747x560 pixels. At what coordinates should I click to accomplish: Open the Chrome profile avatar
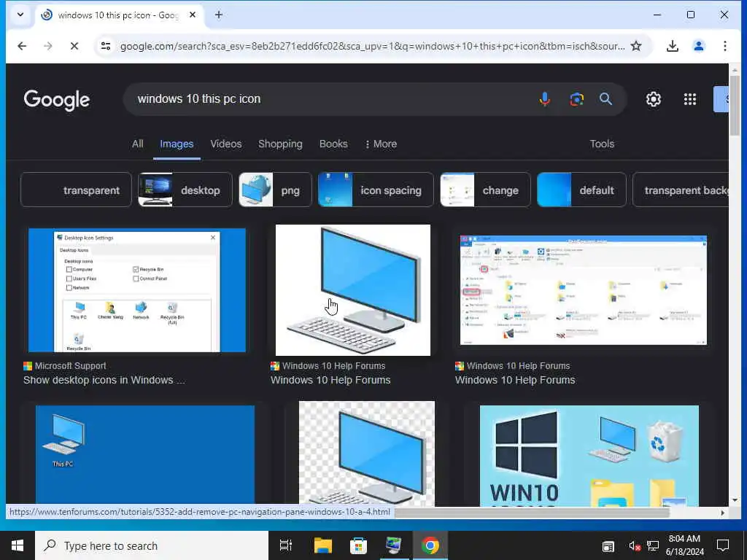[698, 46]
